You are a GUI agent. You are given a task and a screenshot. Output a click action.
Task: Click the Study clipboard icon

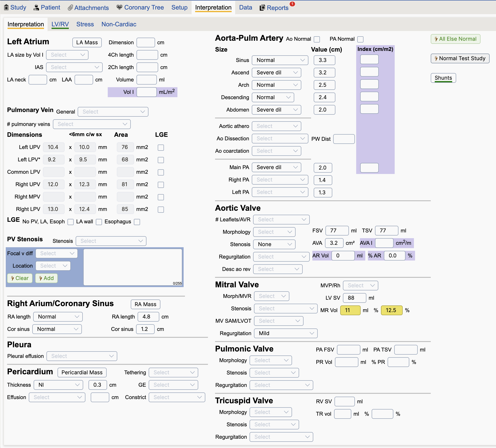[x=6, y=7]
